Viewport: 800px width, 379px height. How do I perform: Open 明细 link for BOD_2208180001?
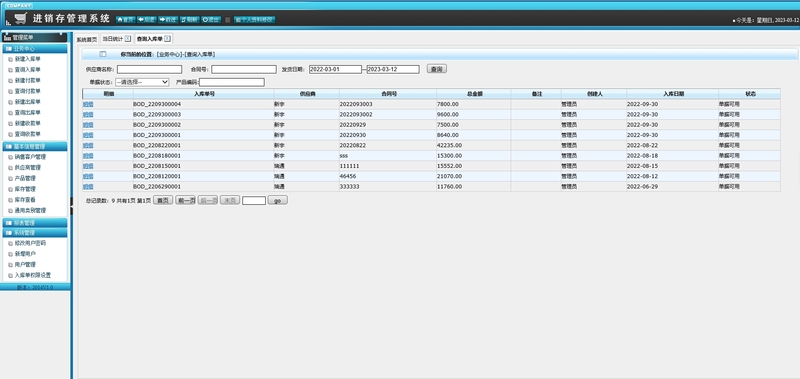coord(88,156)
